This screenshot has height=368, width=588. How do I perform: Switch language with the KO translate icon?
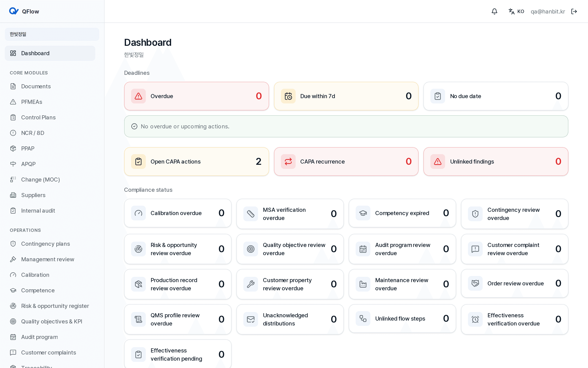(x=511, y=11)
